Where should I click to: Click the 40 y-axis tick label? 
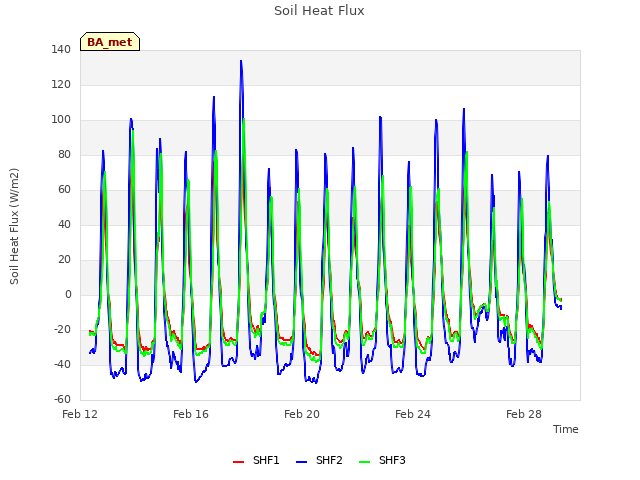[x=64, y=224]
